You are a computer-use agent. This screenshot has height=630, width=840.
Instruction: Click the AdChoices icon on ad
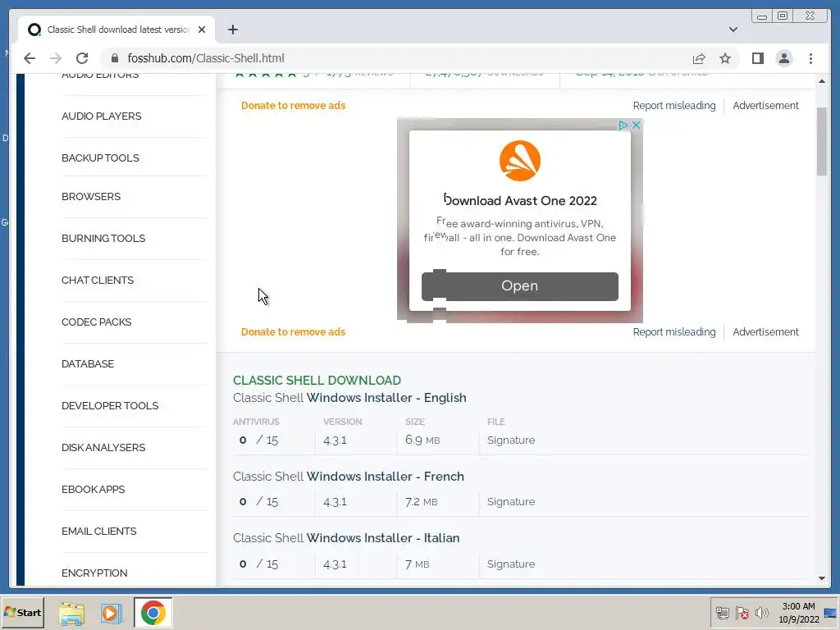tap(623, 125)
